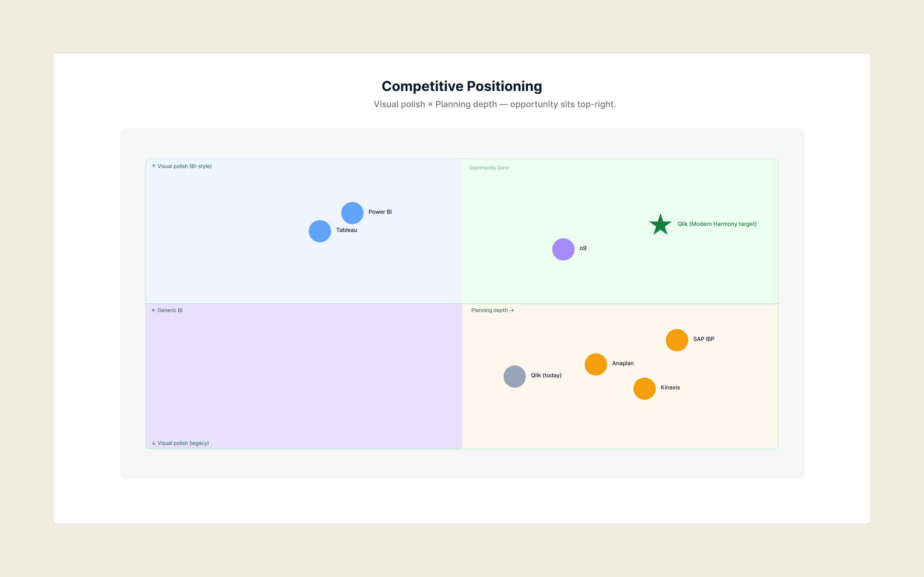
Task: Select the Tableau blue circle marker
Action: (320, 231)
